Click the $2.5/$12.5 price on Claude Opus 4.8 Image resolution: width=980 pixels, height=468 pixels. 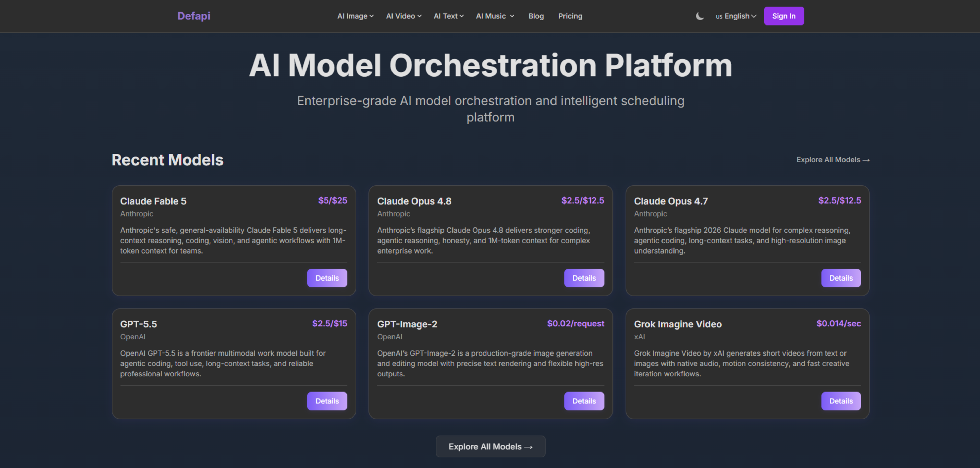(583, 200)
